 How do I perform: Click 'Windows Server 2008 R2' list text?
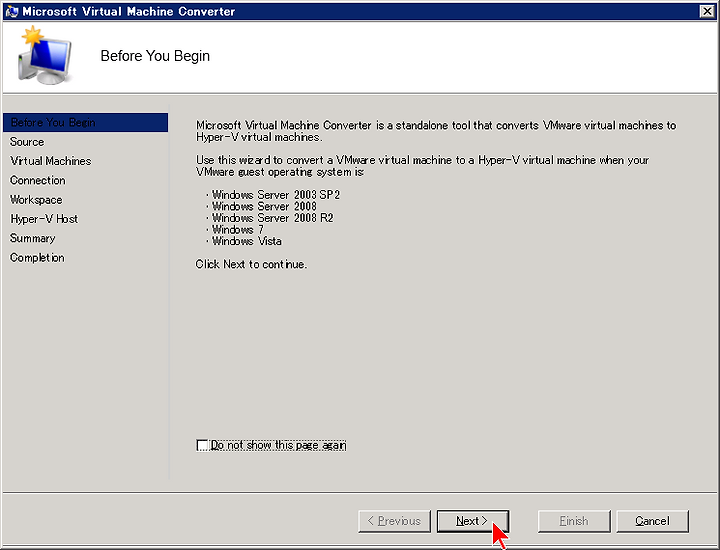pyautogui.click(x=273, y=218)
